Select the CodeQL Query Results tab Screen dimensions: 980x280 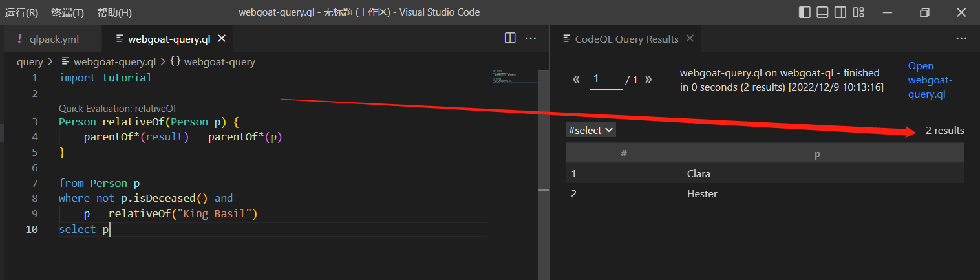click(x=626, y=39)
